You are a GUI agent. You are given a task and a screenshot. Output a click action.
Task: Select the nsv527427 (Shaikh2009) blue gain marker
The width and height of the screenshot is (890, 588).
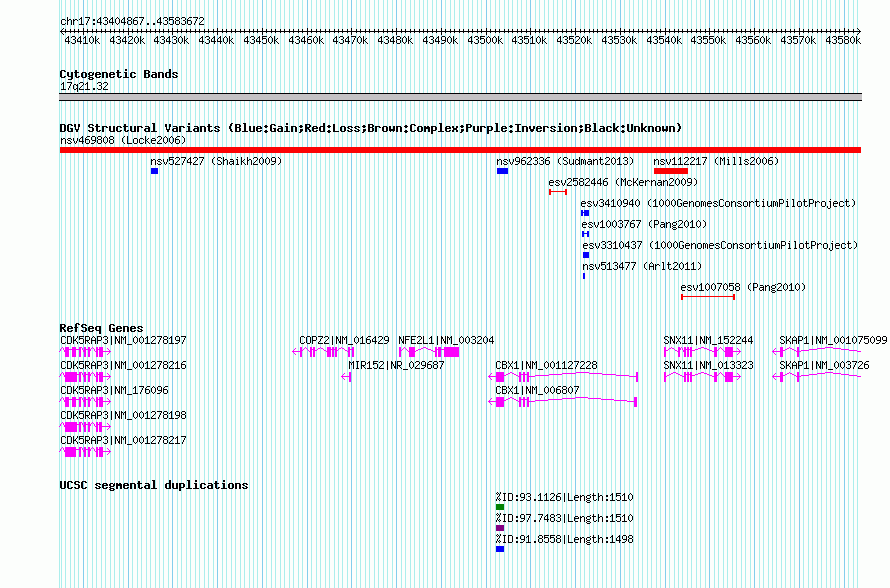tap(154, 171)
